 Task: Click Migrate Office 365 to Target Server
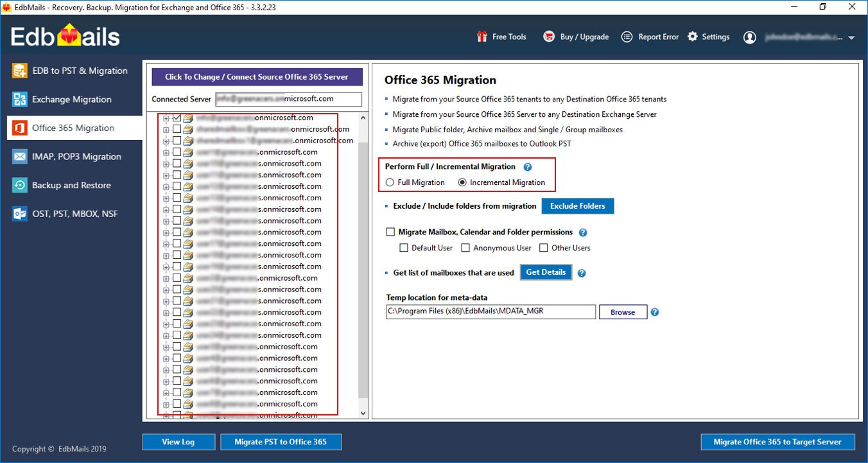point(777,442)
